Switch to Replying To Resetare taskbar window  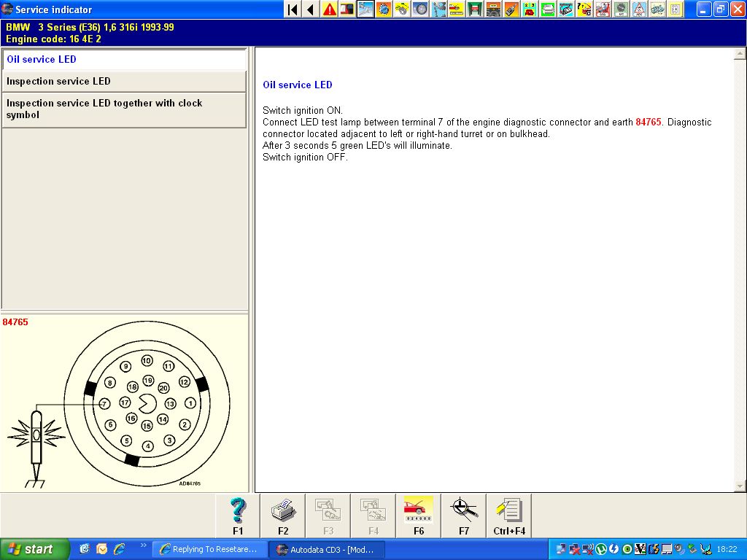coord(209,549)
